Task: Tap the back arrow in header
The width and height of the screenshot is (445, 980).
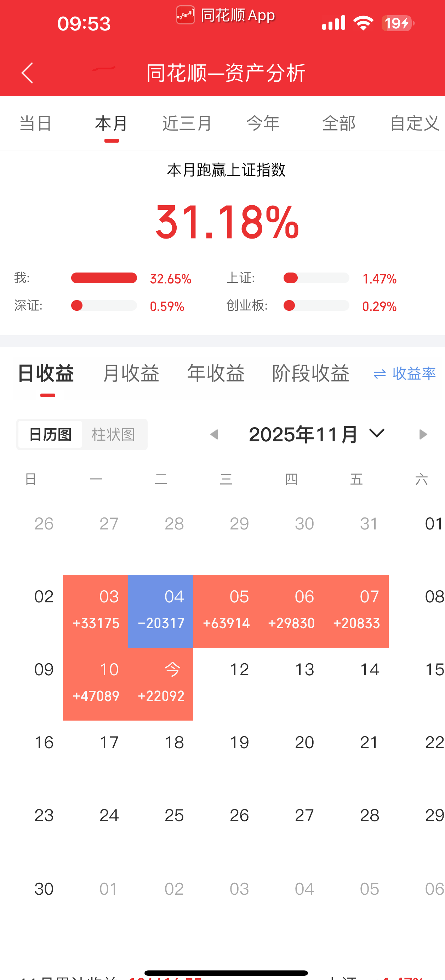Action: click(x=27, y=73)
